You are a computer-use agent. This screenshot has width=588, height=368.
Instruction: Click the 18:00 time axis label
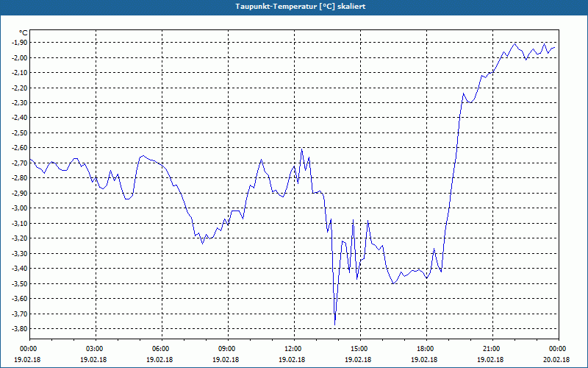coord(427,349)
